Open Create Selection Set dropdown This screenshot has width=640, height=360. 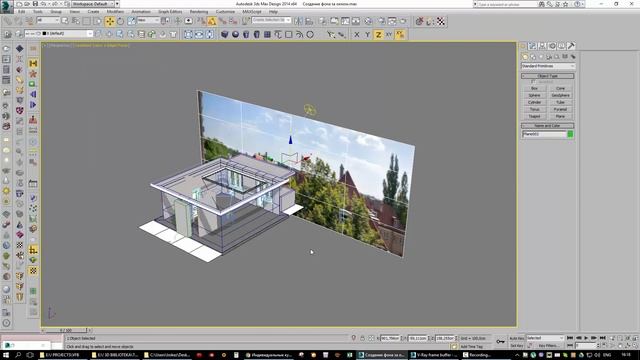pos(271,20)
